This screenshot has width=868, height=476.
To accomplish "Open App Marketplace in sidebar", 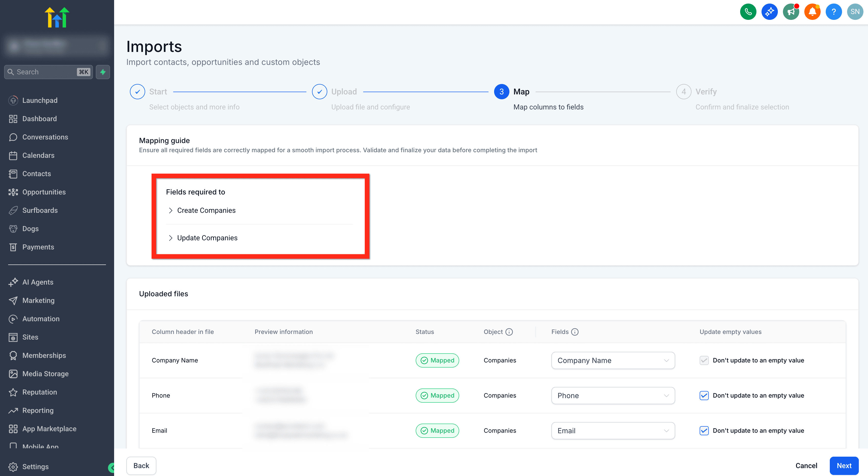I will 49,429.
